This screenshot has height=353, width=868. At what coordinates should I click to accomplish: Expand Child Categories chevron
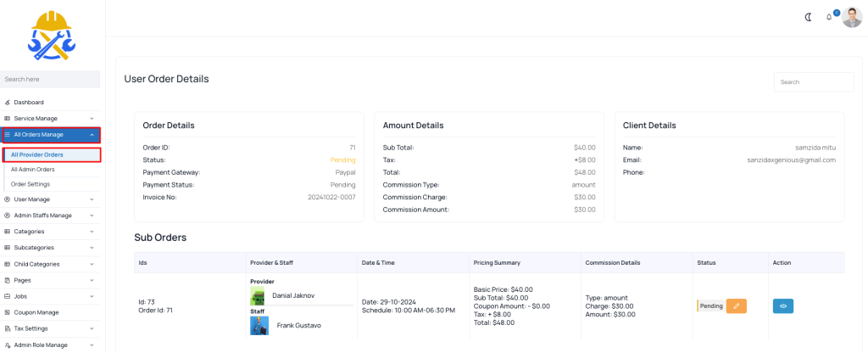(92, 265)
